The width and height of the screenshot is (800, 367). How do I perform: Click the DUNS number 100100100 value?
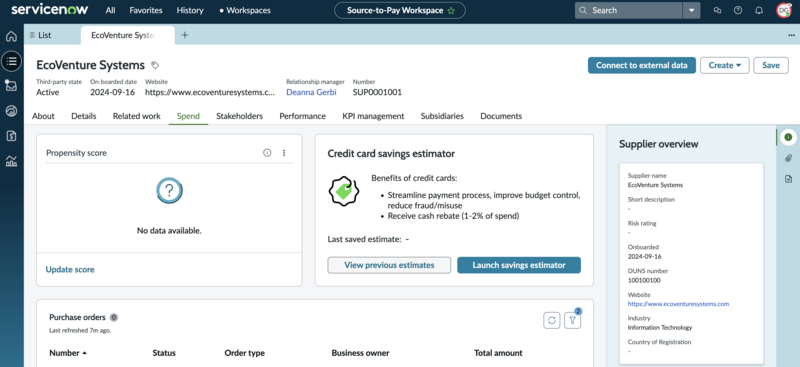point(644,280)
